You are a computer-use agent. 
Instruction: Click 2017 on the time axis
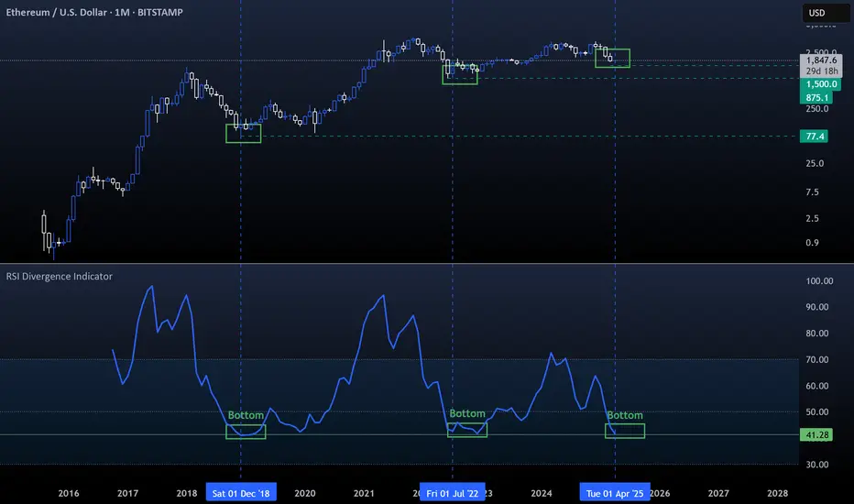[127, 493]
